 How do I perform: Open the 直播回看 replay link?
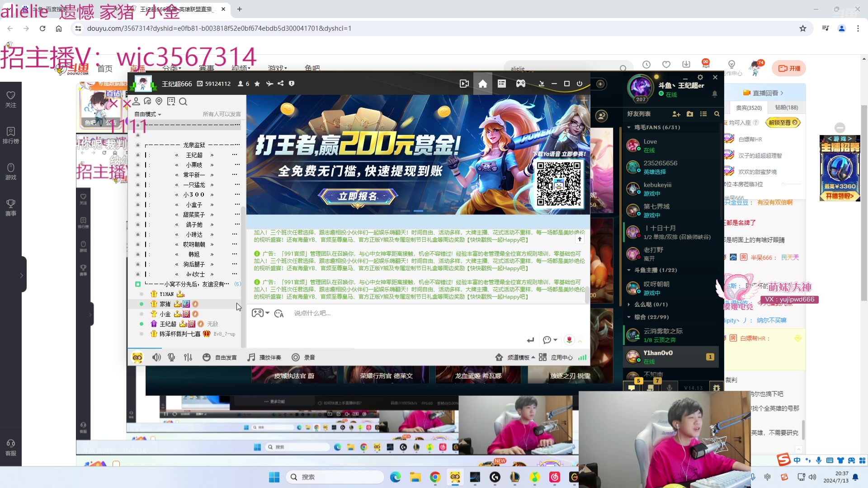click(764, 93)
